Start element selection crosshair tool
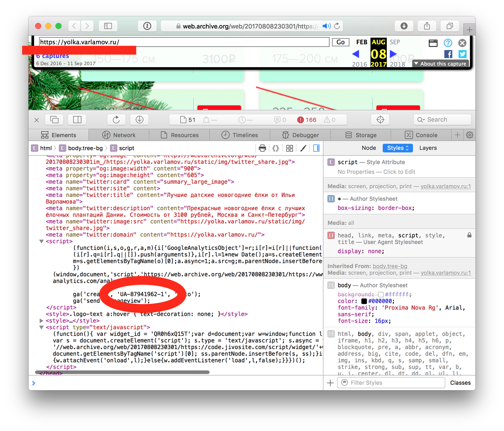The image size is (504, 431). pyautogui.click(x=381, y=120)
